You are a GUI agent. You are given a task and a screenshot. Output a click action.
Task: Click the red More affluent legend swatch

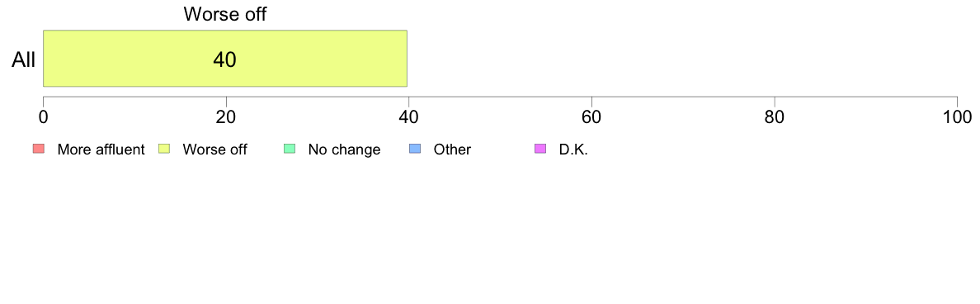tap(39, 149)
